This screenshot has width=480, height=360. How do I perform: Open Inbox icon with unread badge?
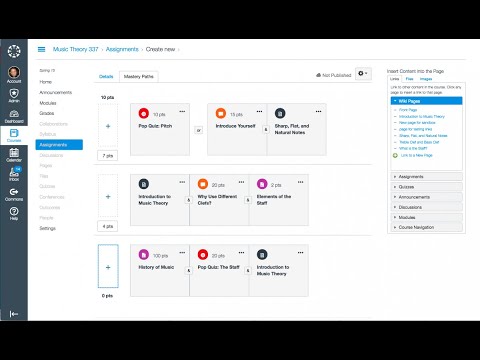14,174
